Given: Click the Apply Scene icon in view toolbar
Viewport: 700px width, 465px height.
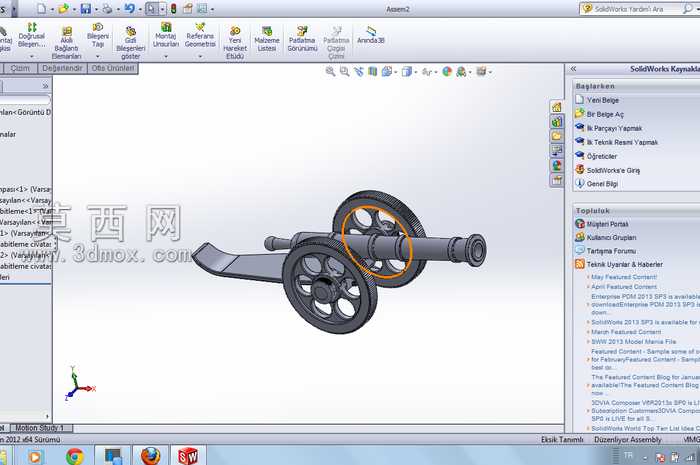Looking at the screenshot, I should (461, 71).
